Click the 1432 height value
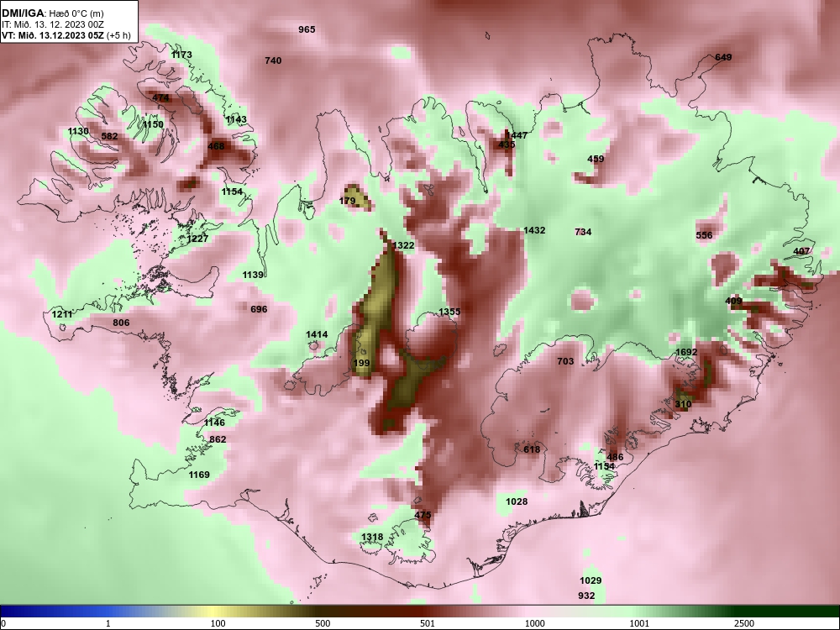The width and height of the screenshot is (840, 630). click(534, 230)
